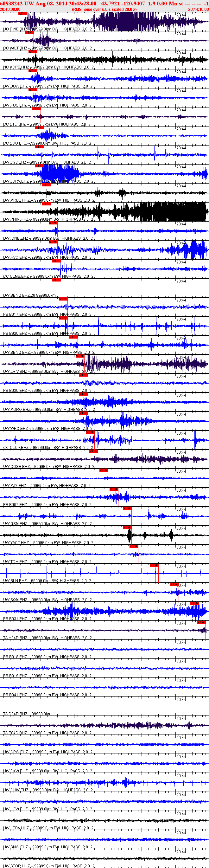Screen dimensions: 209x868
Task: Select the red pick marker on the UW BLN trace
Action: click(x=154, y=565)
